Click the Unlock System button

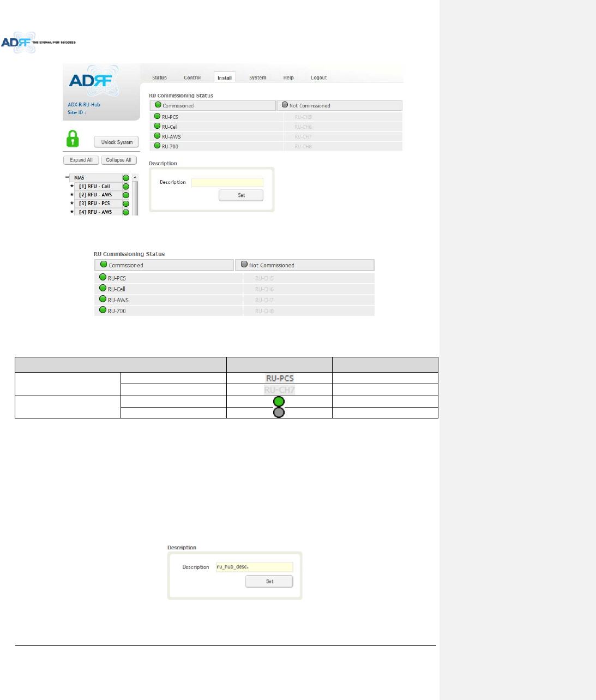click(117, 142)
